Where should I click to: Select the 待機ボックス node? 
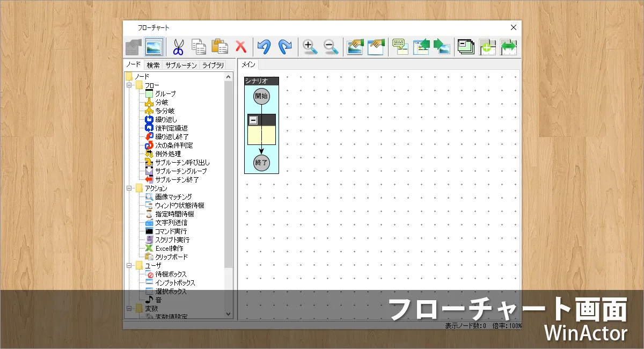pos(171,274)
